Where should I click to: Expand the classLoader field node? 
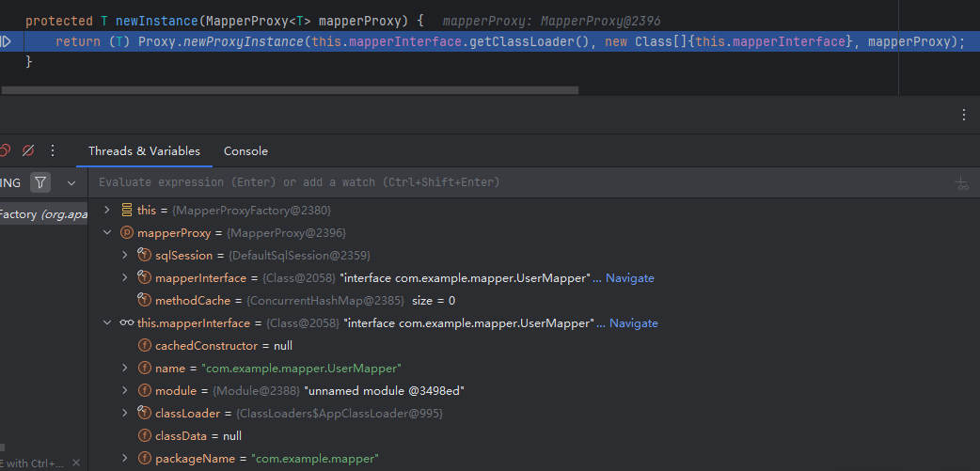pyautogui.click(x=125, y=413)
